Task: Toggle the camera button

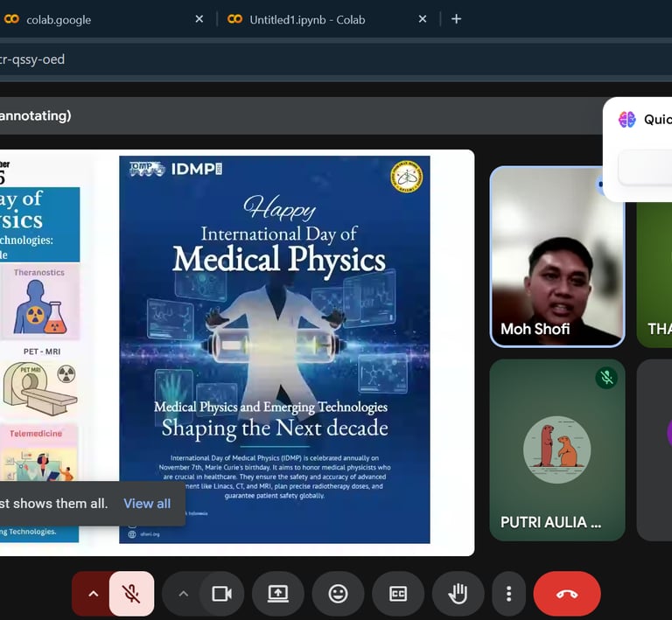Action: [x=222, y=594]
